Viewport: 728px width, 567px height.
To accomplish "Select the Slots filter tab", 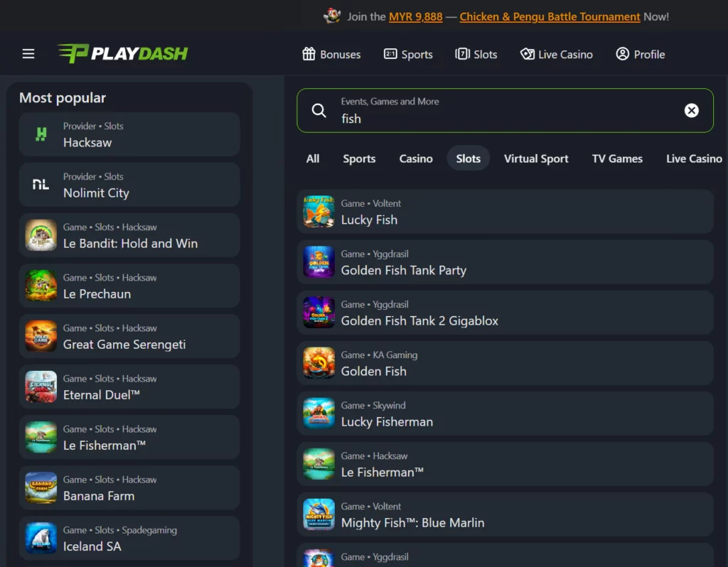I will click(468, 158).
